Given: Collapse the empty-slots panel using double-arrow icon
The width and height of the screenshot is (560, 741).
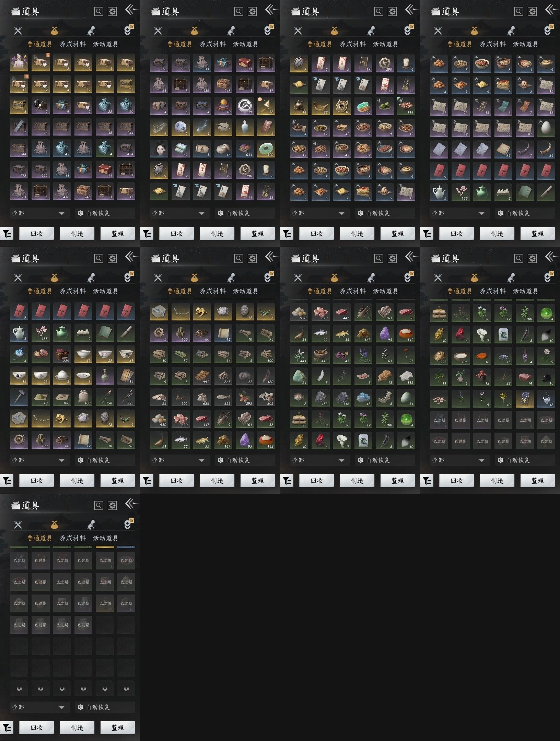Looking at the screenshot, I should 131,504.
